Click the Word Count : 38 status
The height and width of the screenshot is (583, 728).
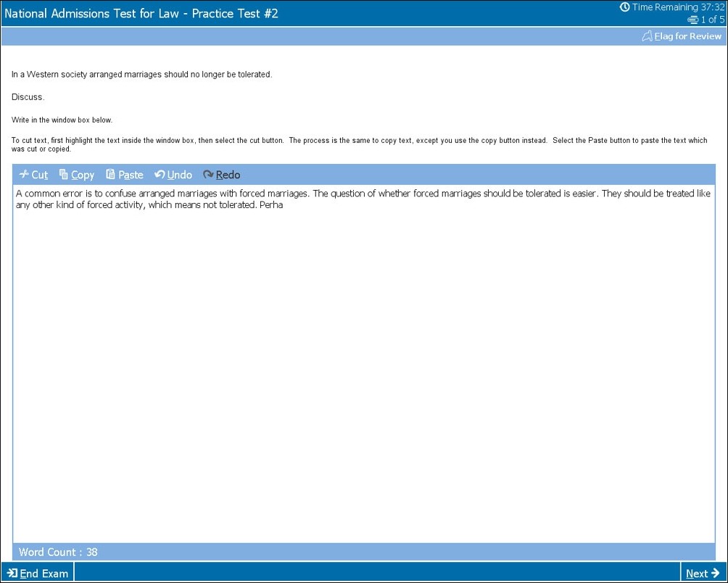click(x=58, y=552)
